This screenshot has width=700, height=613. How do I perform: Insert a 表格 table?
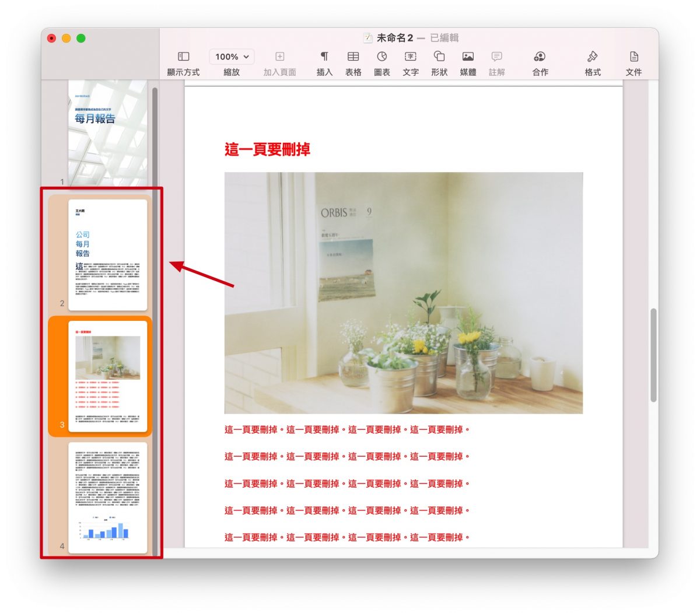tap(353, 63)
